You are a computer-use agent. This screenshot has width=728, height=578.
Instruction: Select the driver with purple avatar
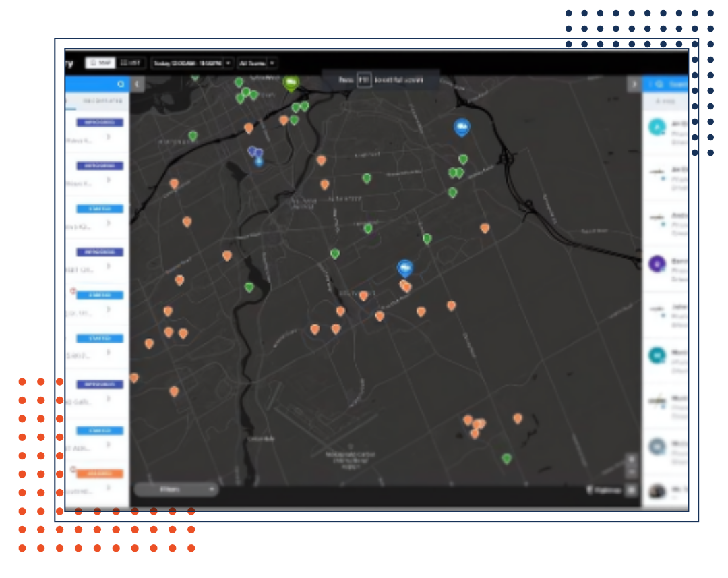(657, 264)
